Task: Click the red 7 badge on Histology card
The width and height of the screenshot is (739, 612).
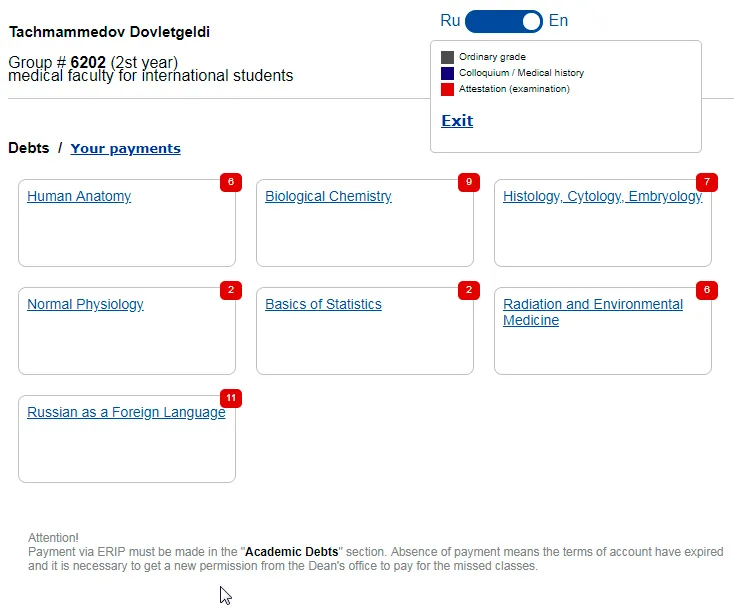Action: [707, 182]
